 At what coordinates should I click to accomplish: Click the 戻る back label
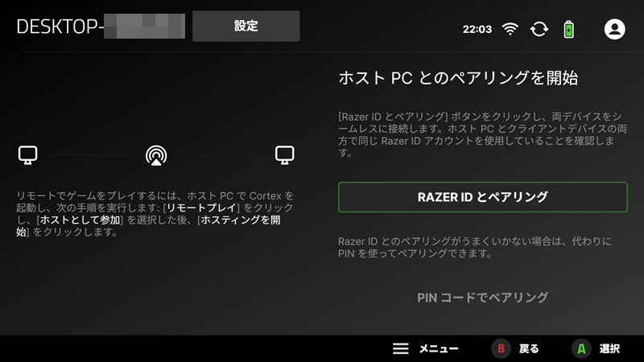tap(529, 349)
